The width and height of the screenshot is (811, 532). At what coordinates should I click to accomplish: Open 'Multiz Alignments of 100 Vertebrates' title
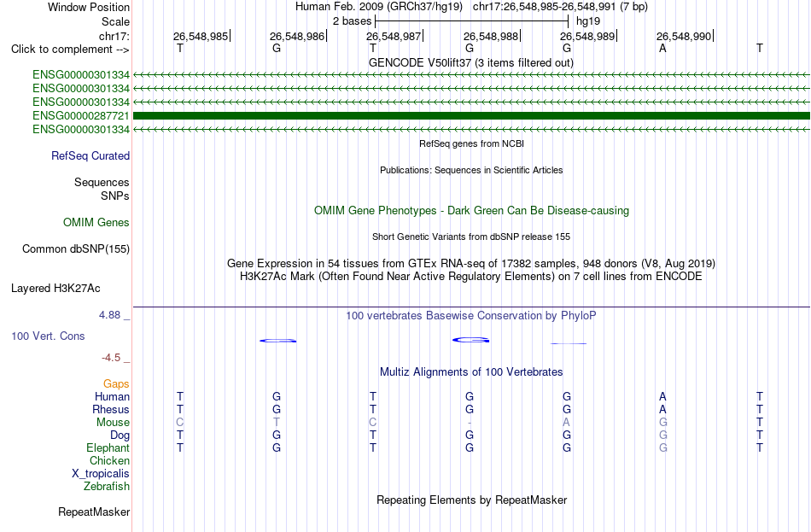point(471,372)
